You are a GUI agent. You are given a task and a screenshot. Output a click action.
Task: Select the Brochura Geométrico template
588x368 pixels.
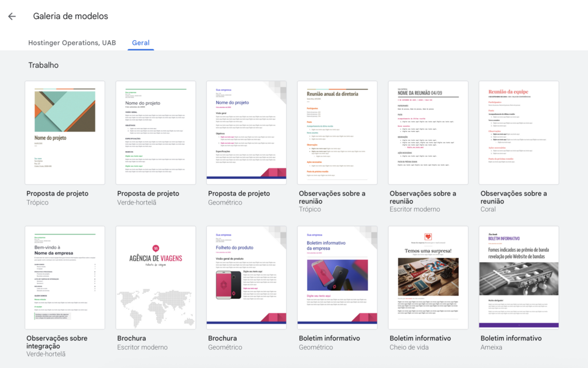(246, 278)
